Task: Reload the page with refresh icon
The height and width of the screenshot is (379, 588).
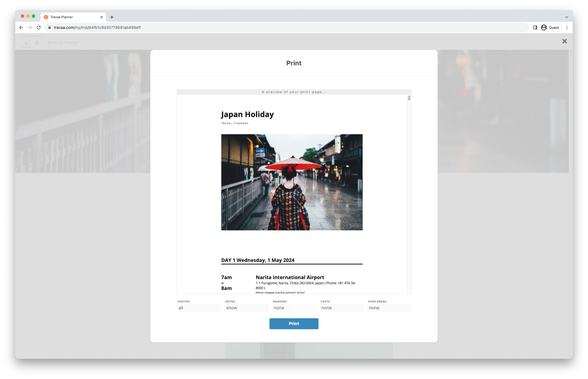Action: (38, 28)
